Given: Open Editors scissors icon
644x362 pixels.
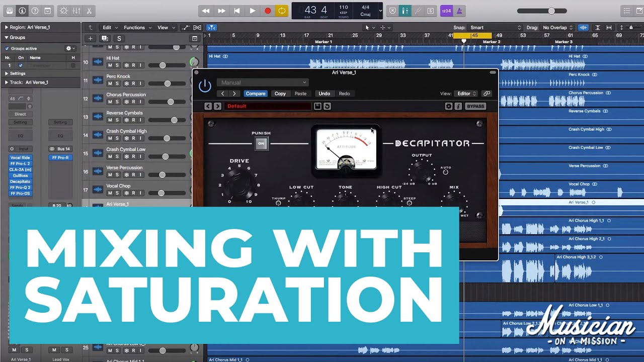Looking at the screenshot, I should click(89, 11).
